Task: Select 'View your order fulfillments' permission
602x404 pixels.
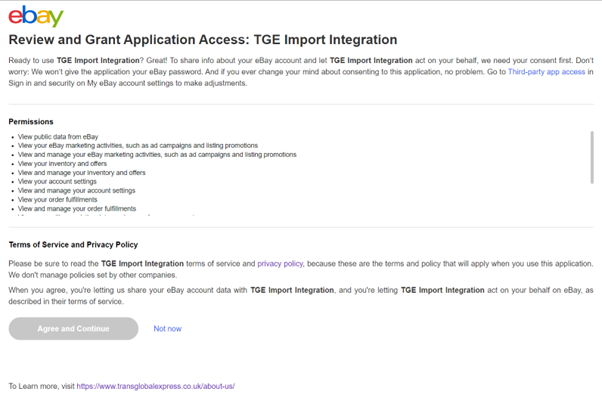Action: click(x=58, y=200)
